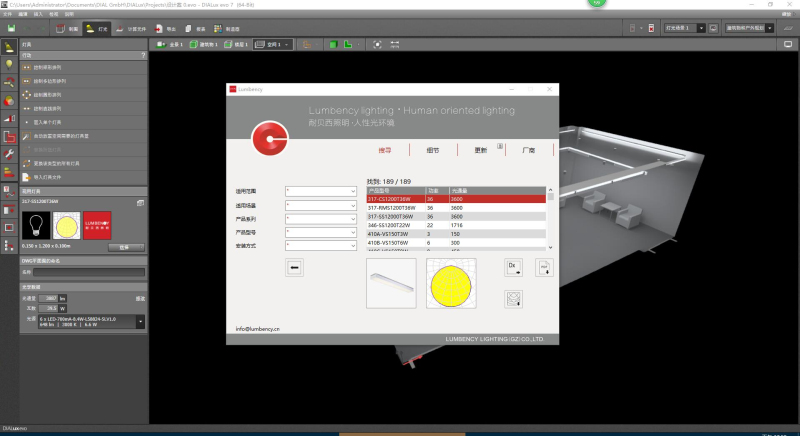Click the green floor plan view icon
The width and height of the screenshot is (800, 436).
[x=348, y=44]
